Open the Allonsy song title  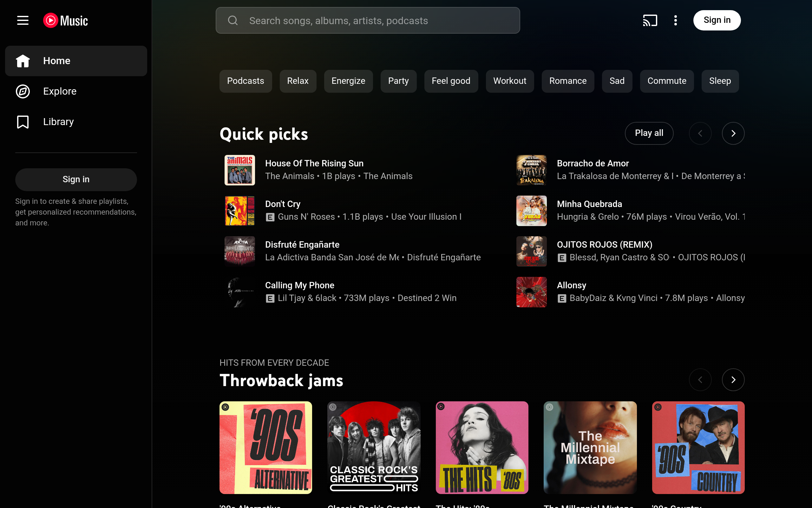click(x=572, y=285)
